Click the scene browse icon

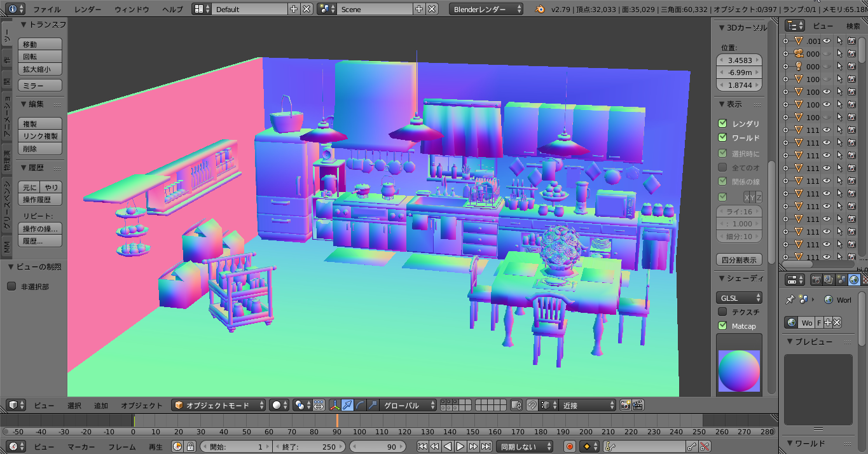click(x=327, y=9)
